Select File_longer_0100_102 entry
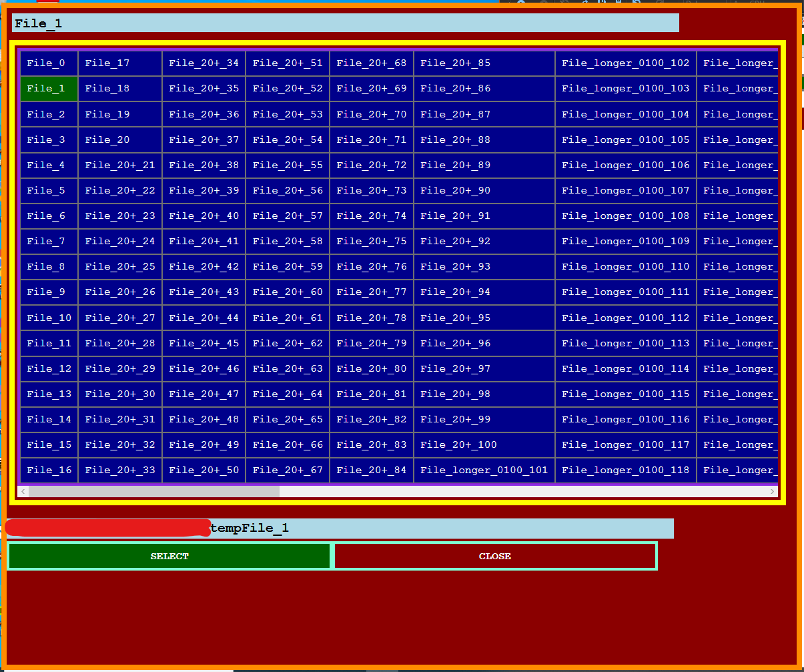 (x=625, y=63)
